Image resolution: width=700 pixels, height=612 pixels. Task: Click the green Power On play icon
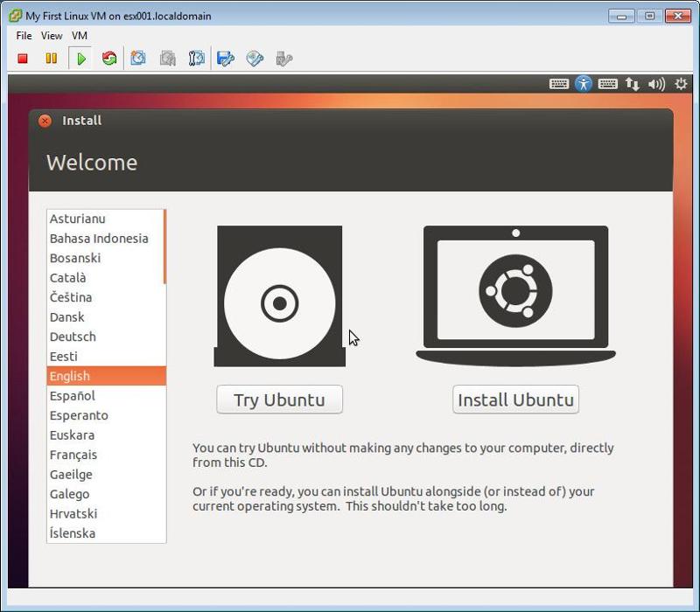pyautogui.click(x=80, y=59)
